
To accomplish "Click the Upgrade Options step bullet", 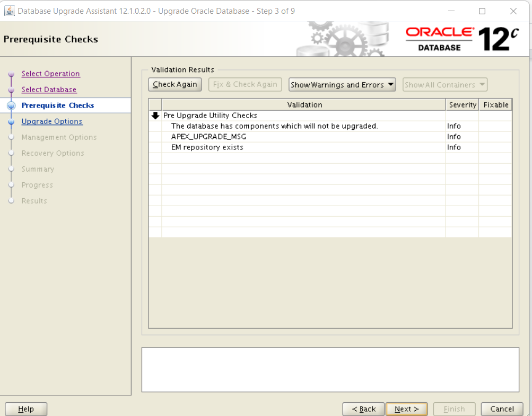I will [x=11, y=122].
